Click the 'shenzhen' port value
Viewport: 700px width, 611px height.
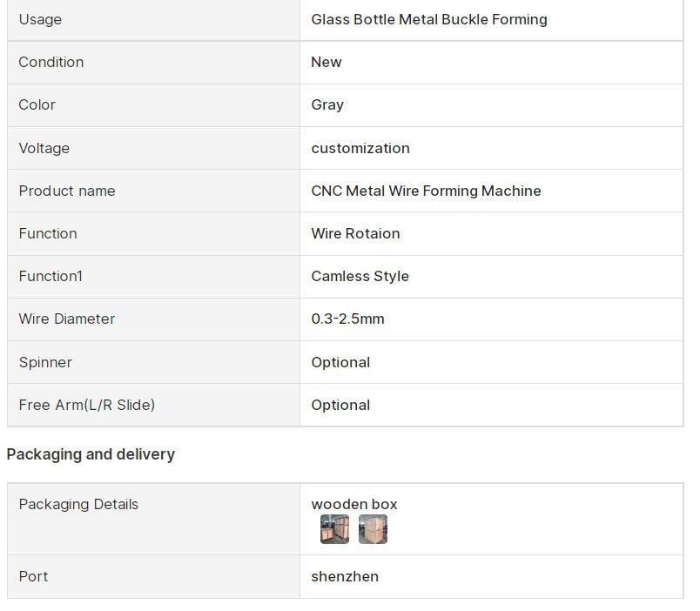coord(345,576)
